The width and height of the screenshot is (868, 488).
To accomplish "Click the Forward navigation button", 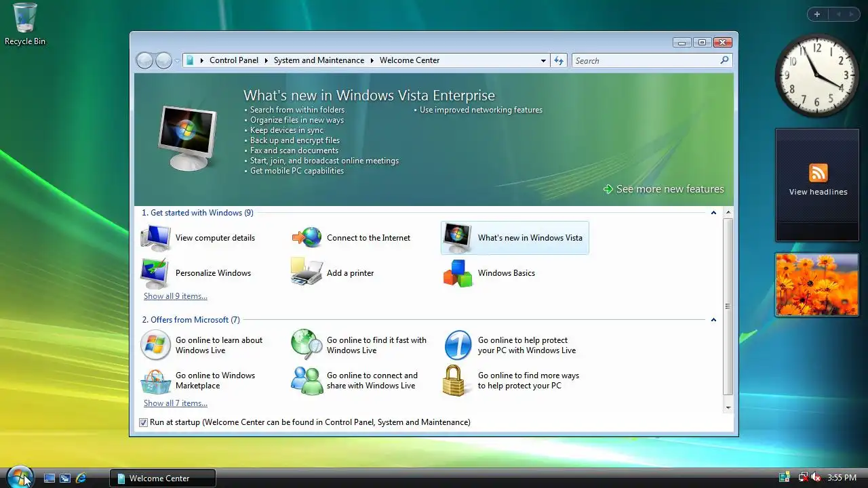I will click(x=163, y=61).
